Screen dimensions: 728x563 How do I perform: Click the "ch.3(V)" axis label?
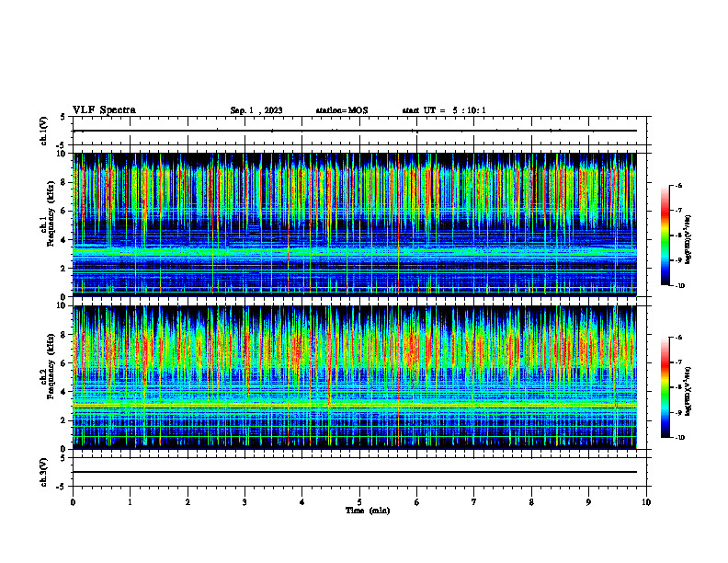pos(44,472)
